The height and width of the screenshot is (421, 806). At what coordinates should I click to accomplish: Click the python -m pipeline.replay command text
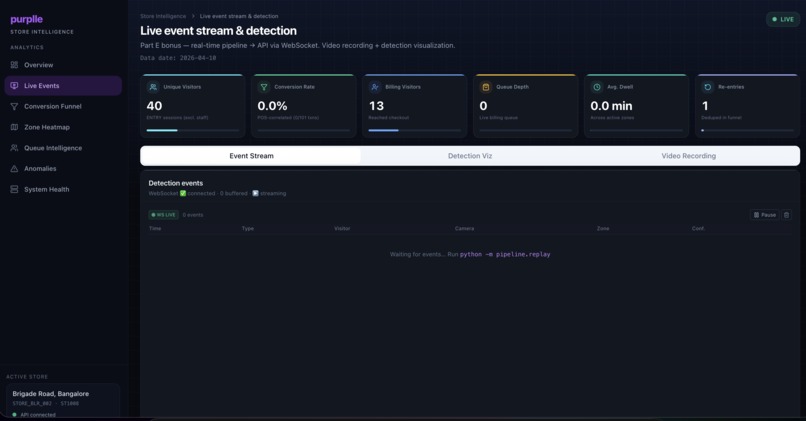click(505, 254)
